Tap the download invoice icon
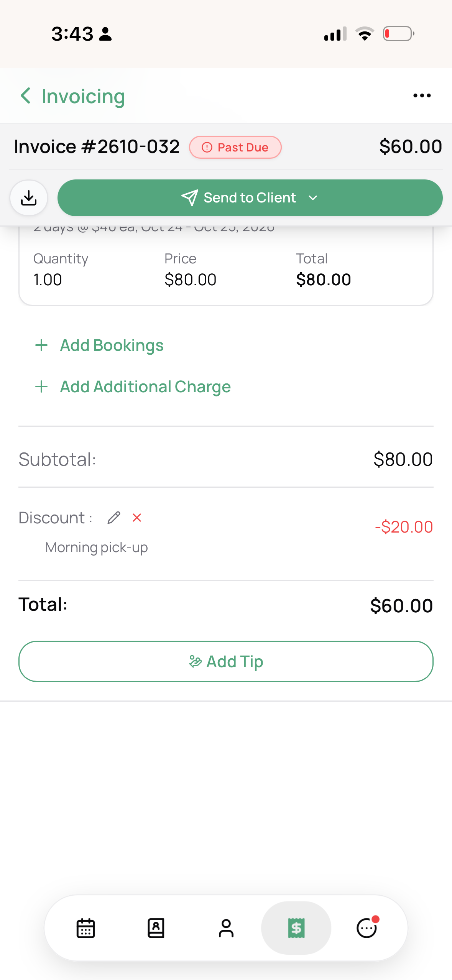The height and width of the screenshot is (980, 452). click(29, 198)
